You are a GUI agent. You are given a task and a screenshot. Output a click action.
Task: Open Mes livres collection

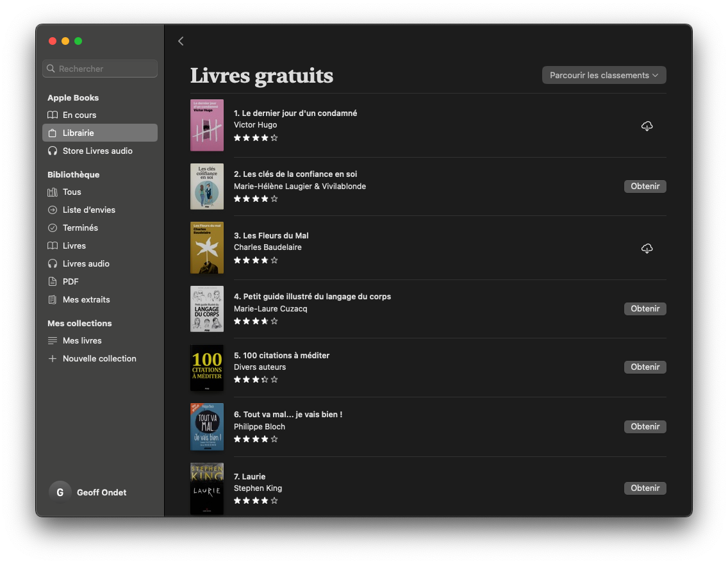(100, 341)
